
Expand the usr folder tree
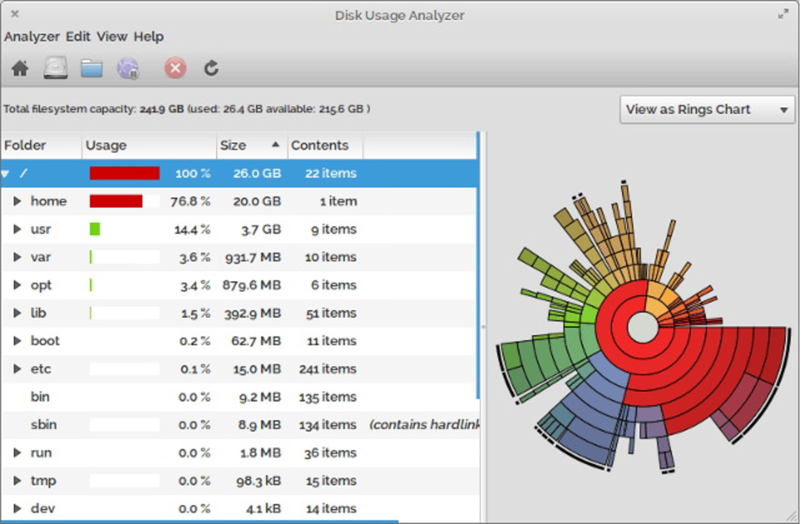pyautogui.click(x=17, y=229)
